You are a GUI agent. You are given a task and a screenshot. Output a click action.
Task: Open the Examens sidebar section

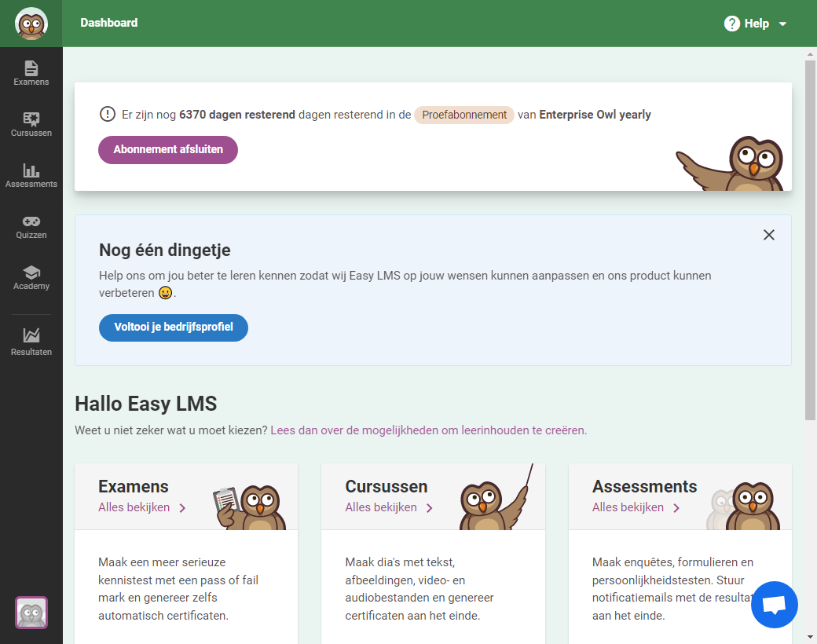click(31, 74)
